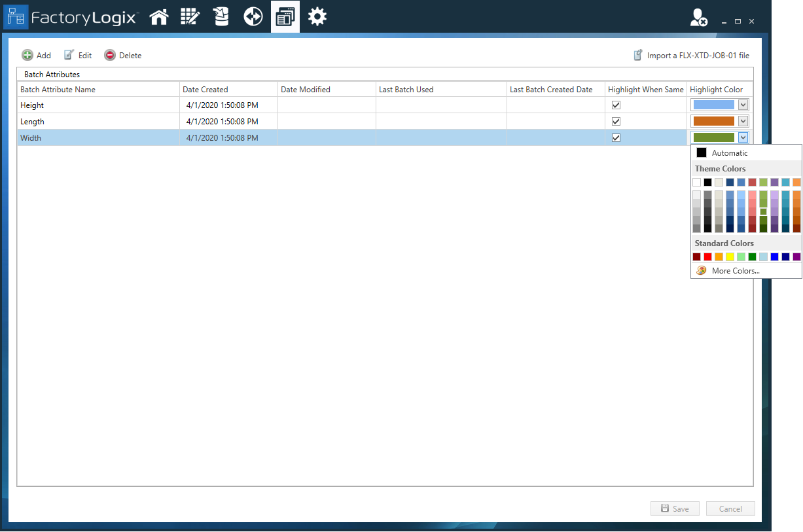Click the More Colors palette icon
This screenshot has height=532, width=803.
tap(702, 271)
